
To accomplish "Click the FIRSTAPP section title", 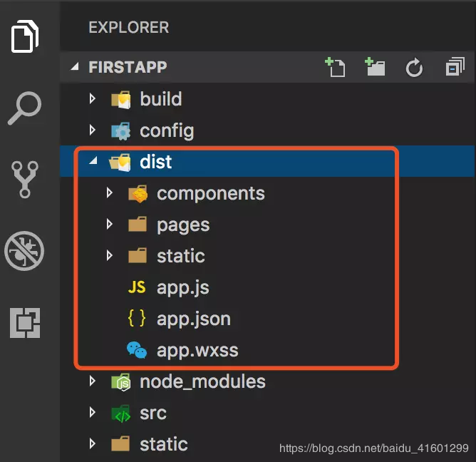I will (x=128, y=67).
